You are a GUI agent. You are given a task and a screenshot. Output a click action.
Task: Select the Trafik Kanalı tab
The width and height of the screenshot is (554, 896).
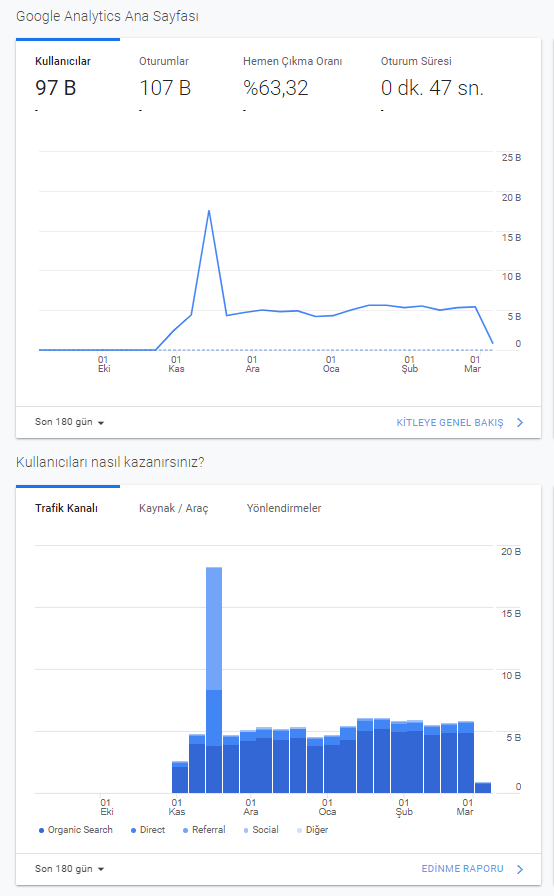tap(66, 508)
